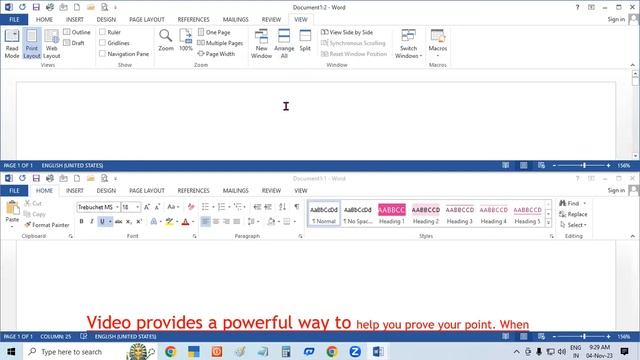Open the Select dropdown
The height and width of the screenshot is (360, 640).
573,225
